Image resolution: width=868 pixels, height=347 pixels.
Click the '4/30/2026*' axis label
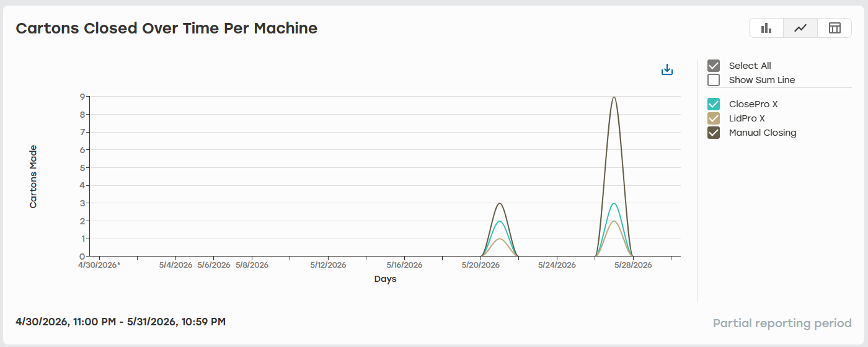point(99,265)
